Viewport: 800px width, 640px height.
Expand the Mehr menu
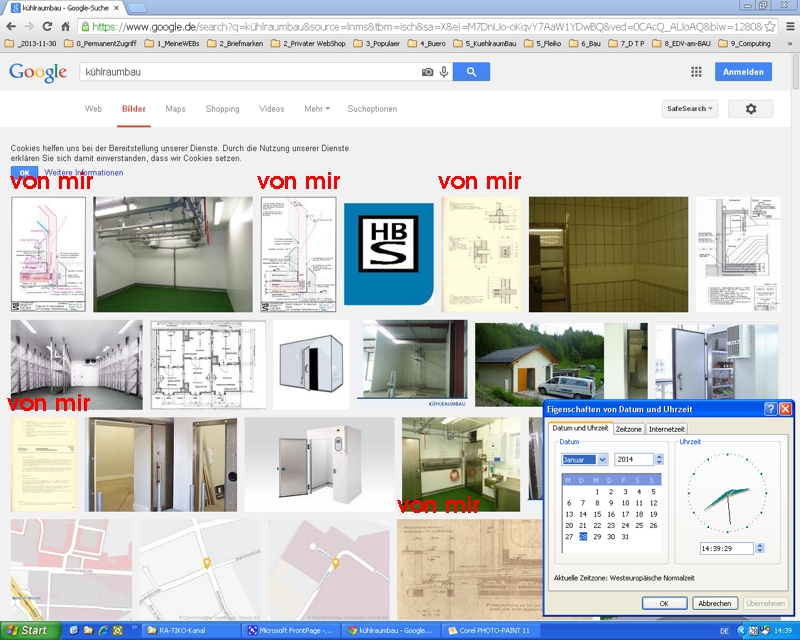tap(317, 109)
